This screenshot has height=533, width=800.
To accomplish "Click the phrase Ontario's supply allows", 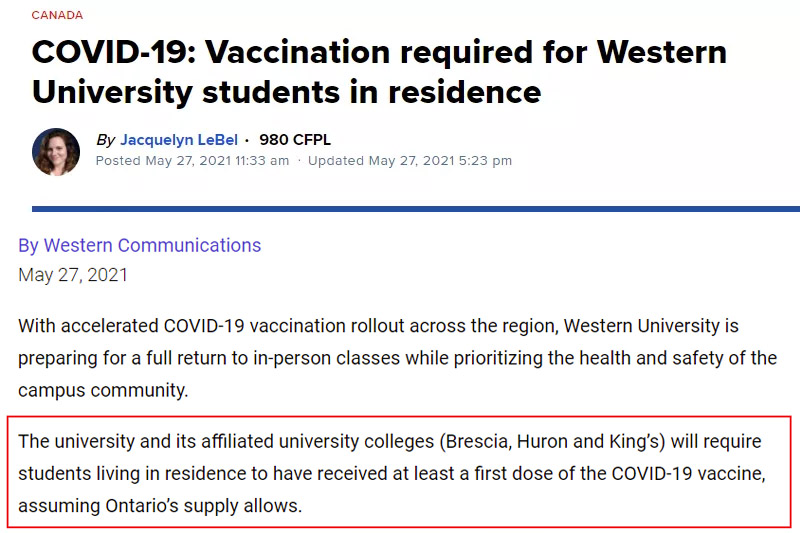I will pos(204,505).
